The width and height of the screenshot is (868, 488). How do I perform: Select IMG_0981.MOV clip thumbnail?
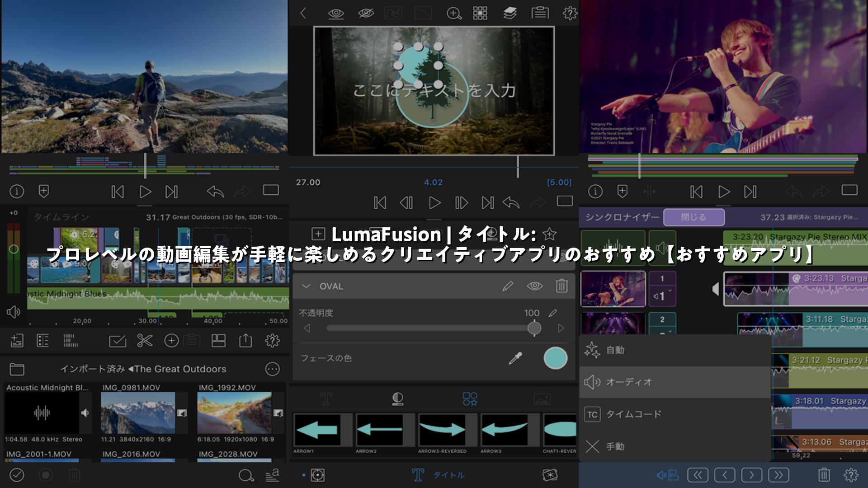[x=138, y=413]
